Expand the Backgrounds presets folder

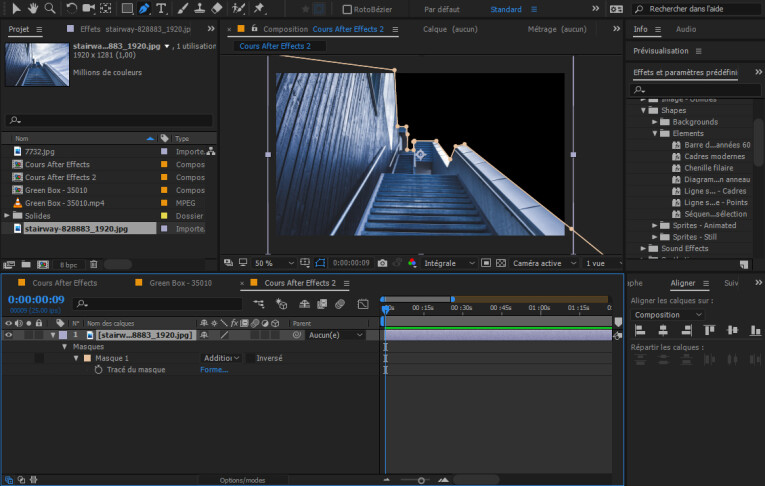point(655,122)
